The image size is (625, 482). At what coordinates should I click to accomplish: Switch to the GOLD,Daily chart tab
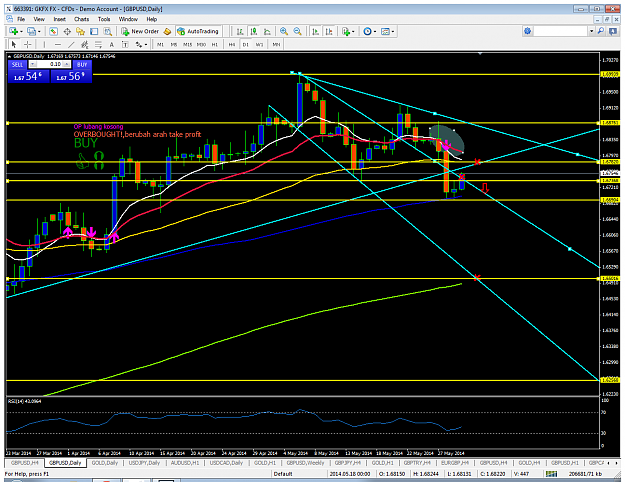coord(105,463)
